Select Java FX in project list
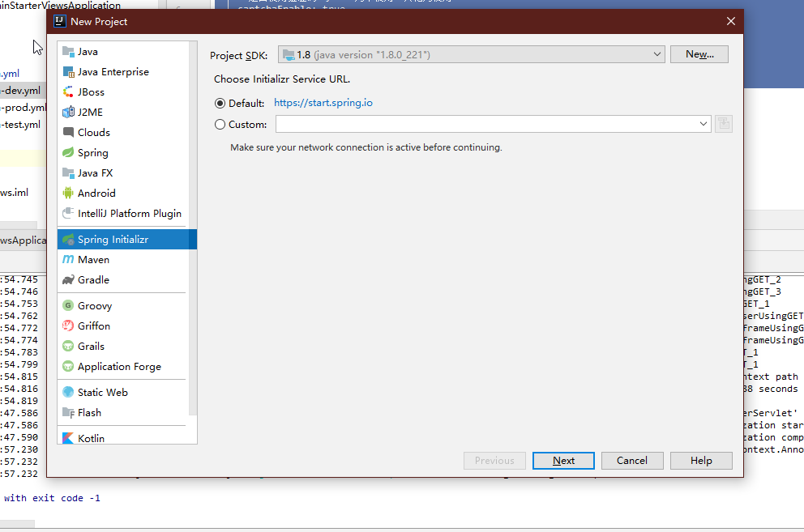This screenshot has height=532, width=804. 123,172
